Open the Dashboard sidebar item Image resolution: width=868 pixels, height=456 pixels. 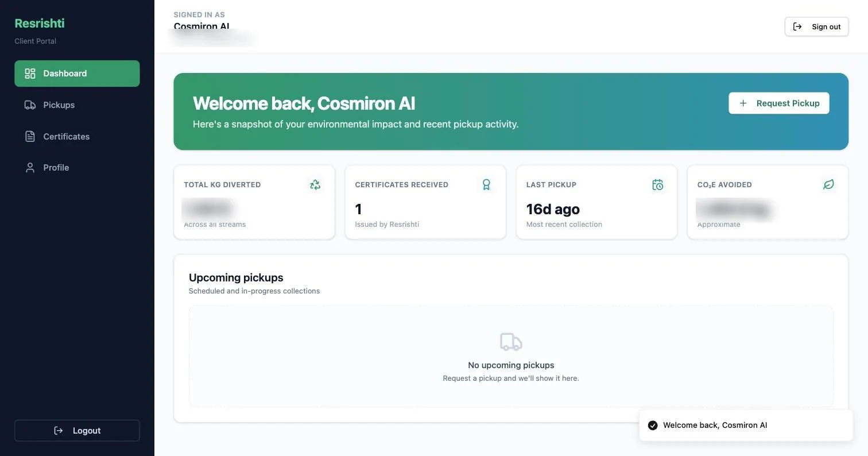[x=77, y=74]
